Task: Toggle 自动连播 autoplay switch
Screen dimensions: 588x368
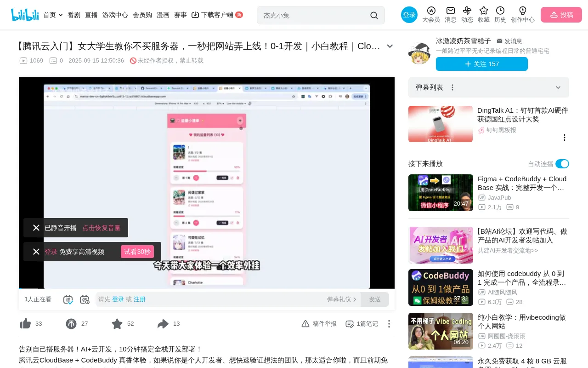Action: click(x=562, y=164)
